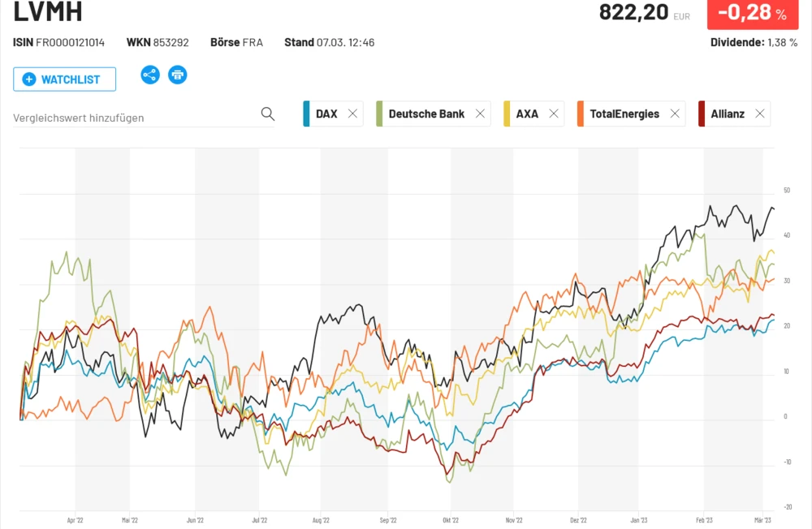Click the Feb '23 timeline label
This screenshot has width=812, height=529.
[x=704, y=521]
